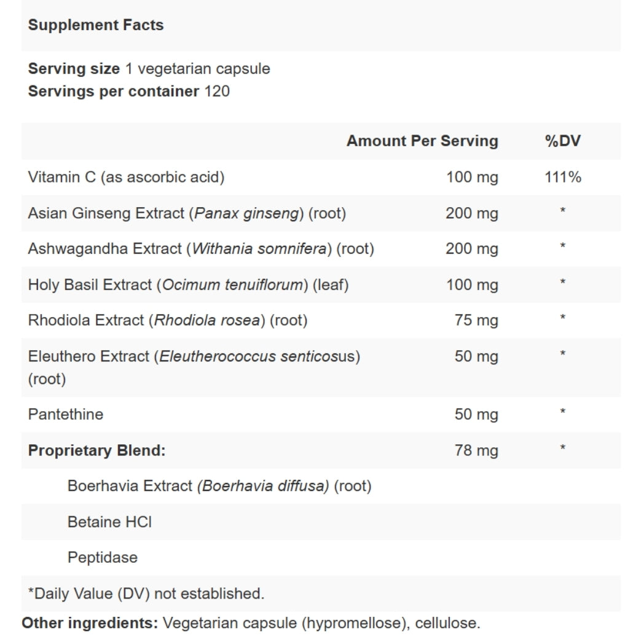Click the %DV column header
644x644 pixels.
(562, 141)
